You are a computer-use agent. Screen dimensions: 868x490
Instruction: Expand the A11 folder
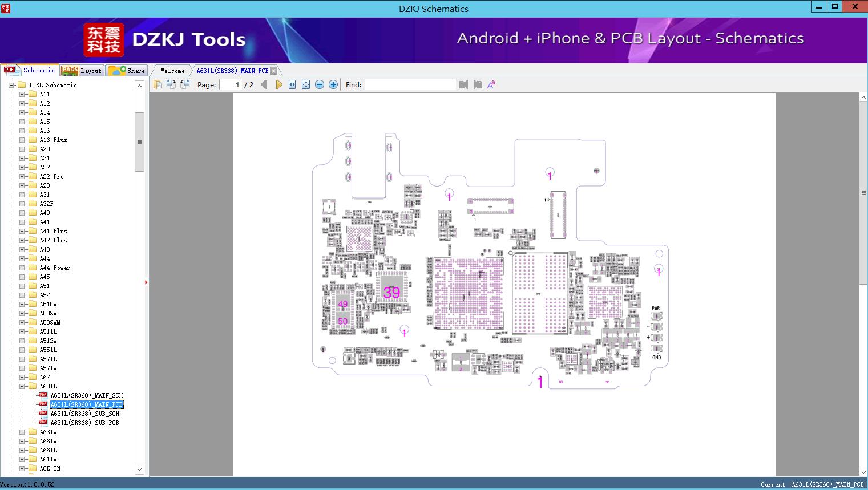coord(22,94)
